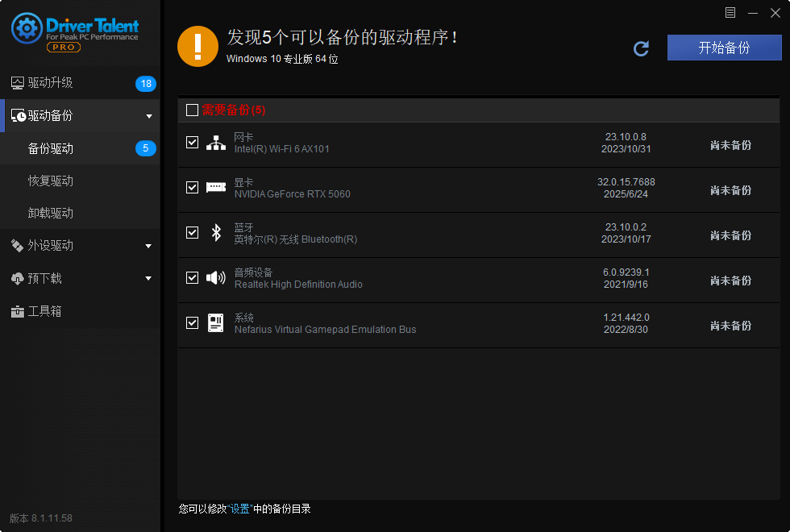Expand the 外设驱动 sidebar arrow
Viewport: 790px width, 532px height.
click(x=149, y=246)
